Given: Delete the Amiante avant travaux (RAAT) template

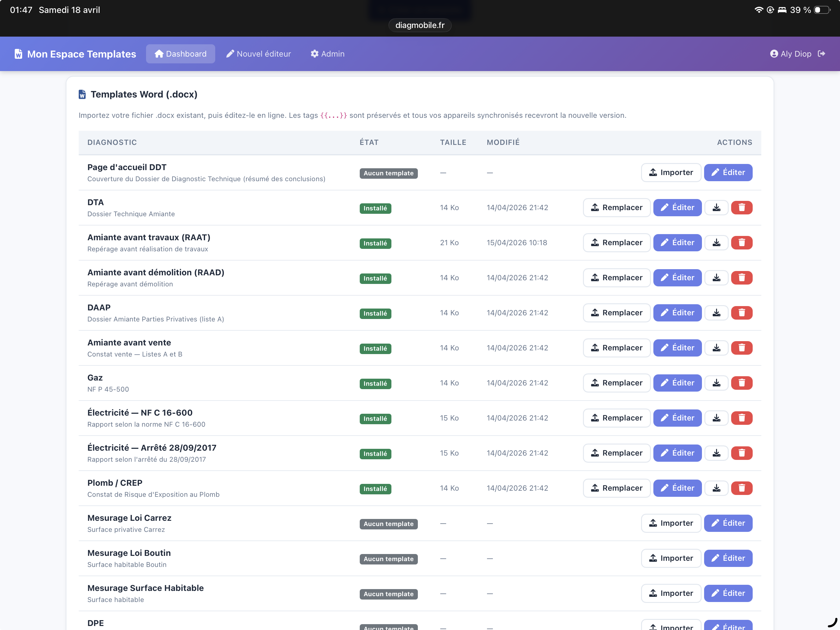Looking at the screenshot, I should (x=741, y=243).
